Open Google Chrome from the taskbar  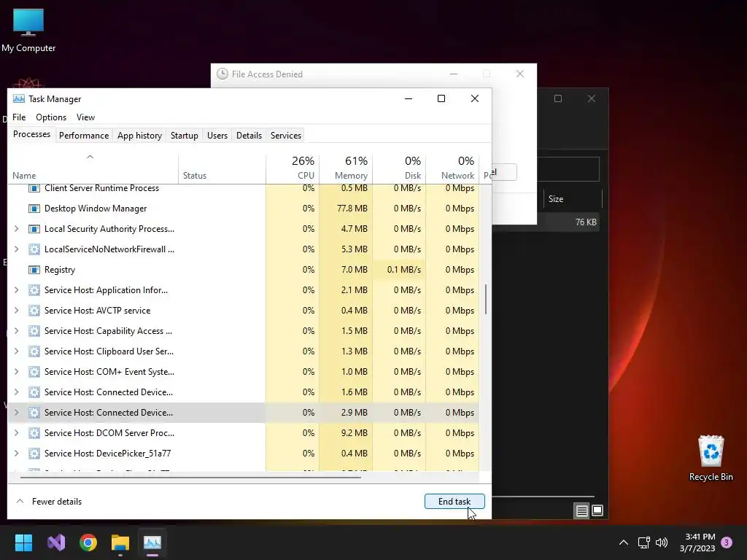tap(88, 542)
